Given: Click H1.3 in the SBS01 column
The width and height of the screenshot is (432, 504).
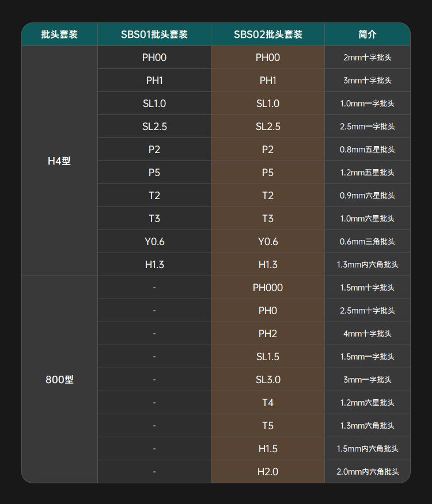Looking at the screenshot, I should [154, 265].
